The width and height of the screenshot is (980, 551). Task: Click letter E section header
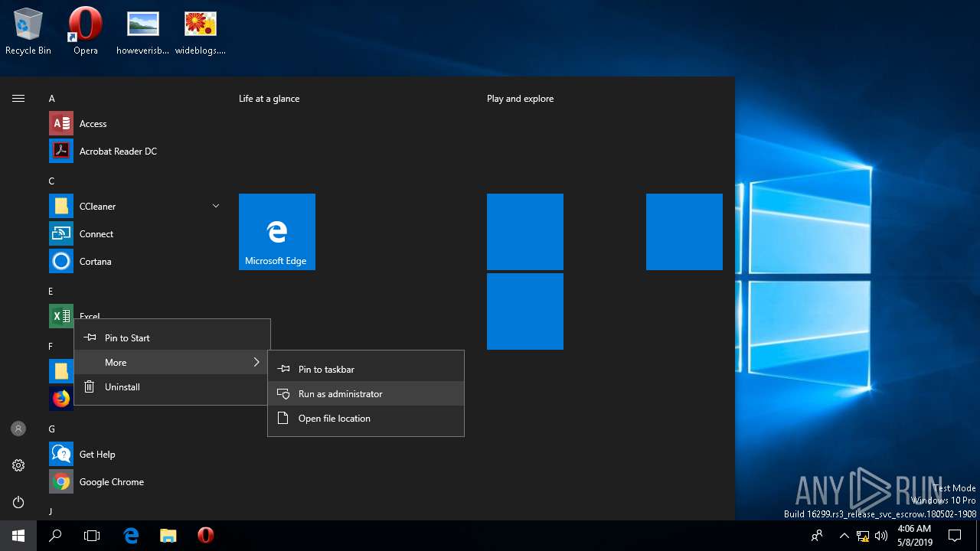(x=51, y=292)
